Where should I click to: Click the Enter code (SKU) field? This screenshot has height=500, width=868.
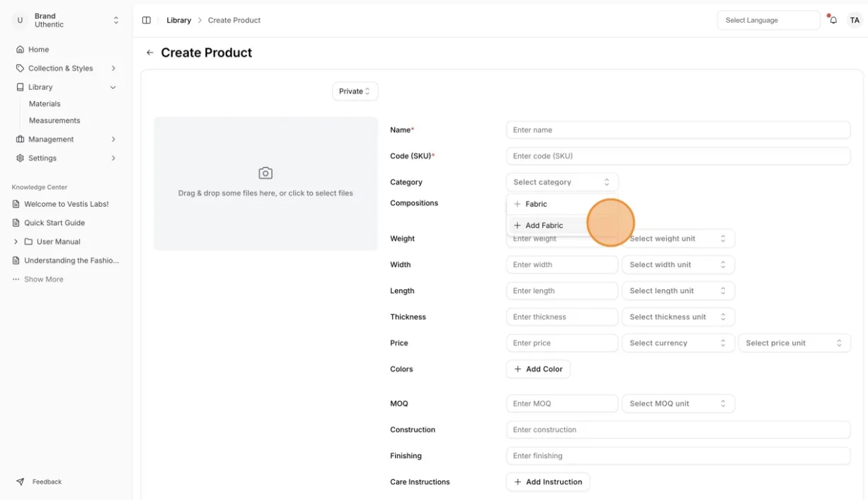tap(678, 156)
